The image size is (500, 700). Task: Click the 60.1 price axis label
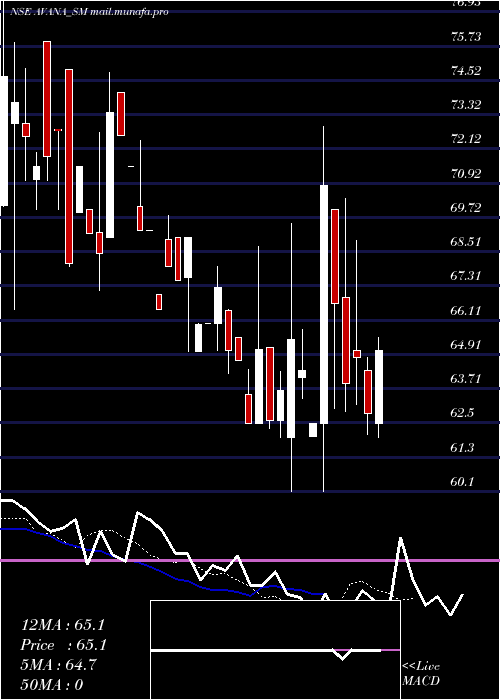tap(462, 481)
